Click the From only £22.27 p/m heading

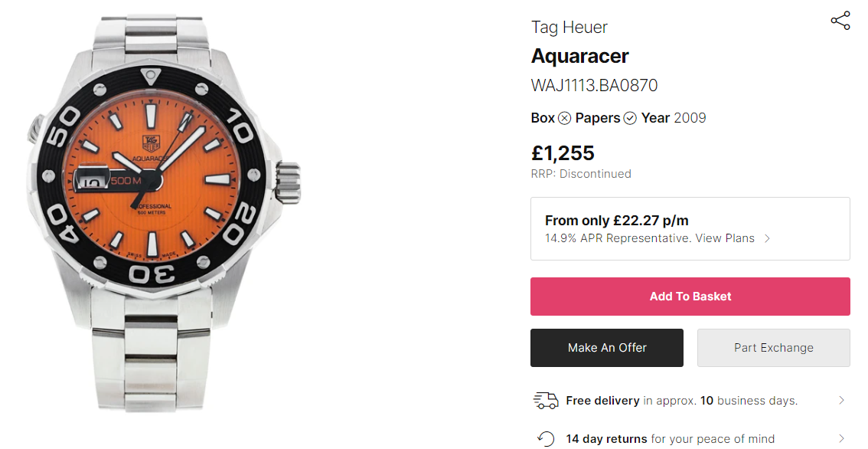(617, 220)
